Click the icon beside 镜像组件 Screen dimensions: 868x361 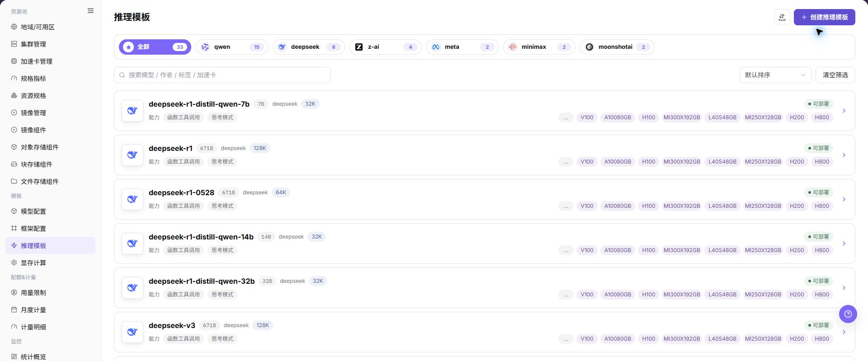tap(14, 130)
